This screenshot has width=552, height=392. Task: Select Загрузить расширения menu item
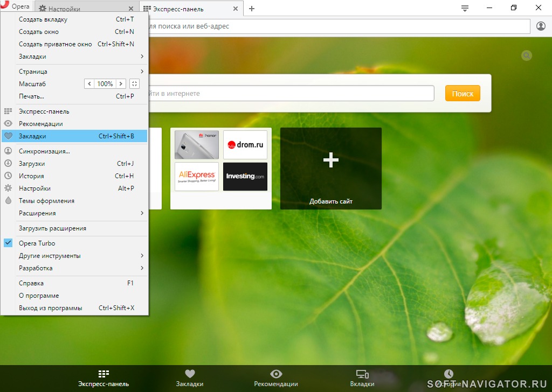coord(74,228)
